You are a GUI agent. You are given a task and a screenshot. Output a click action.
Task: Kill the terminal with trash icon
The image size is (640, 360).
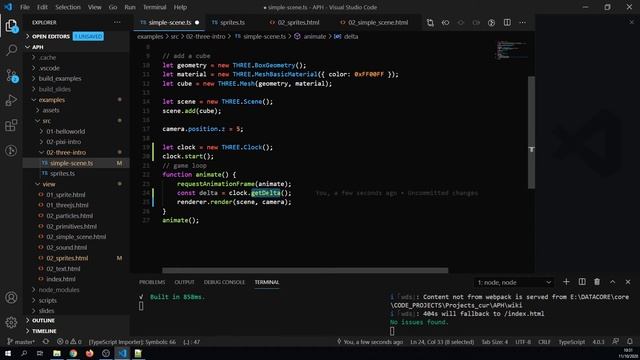click(597, 282)
